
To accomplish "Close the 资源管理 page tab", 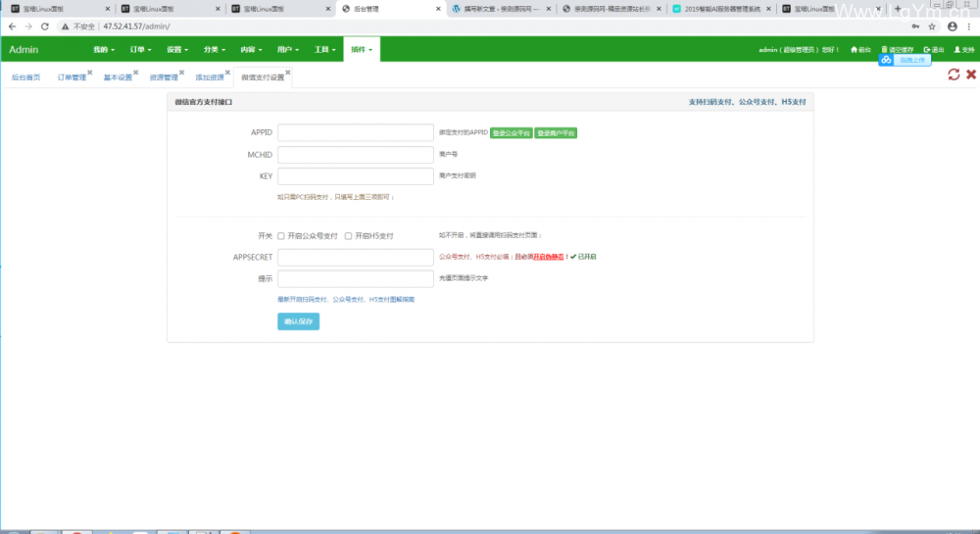I will [182, 73].
